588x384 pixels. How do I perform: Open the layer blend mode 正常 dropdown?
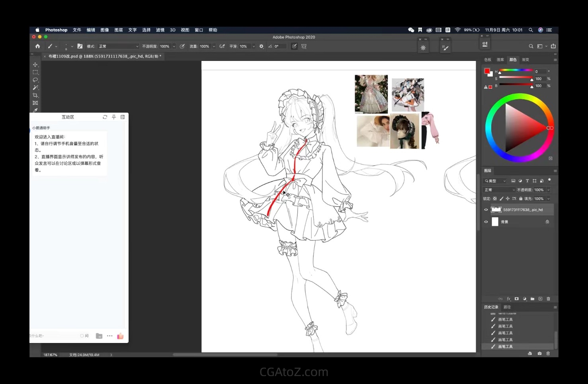point(499,190)
